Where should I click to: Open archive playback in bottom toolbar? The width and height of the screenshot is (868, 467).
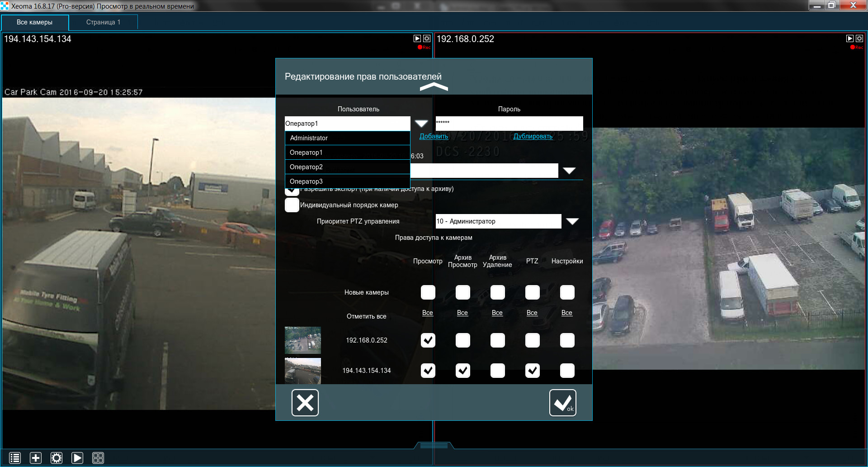point(77,458)
